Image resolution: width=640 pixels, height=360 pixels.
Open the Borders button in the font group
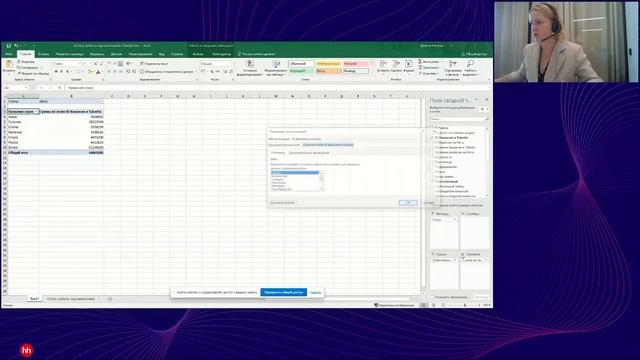[78, 71]
